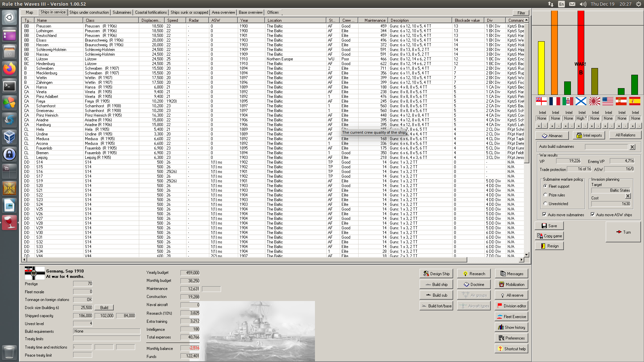Image resolution: width=644 pixels, height=362 pixels.
Task: Select Unrestricted submarine warfare policy
Action: 545,203
